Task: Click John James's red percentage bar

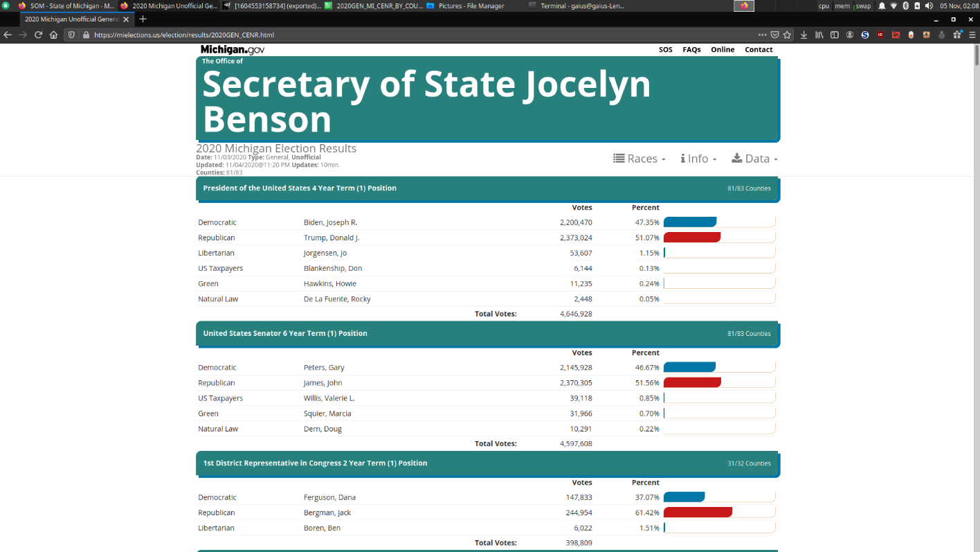Action: click(x=692, y=383)
